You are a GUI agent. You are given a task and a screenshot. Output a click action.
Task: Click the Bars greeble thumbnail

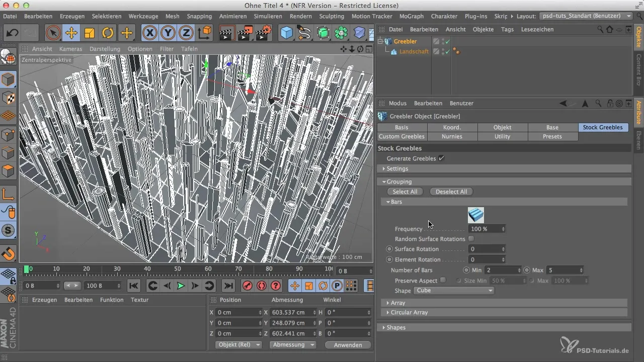click(476, 215)
